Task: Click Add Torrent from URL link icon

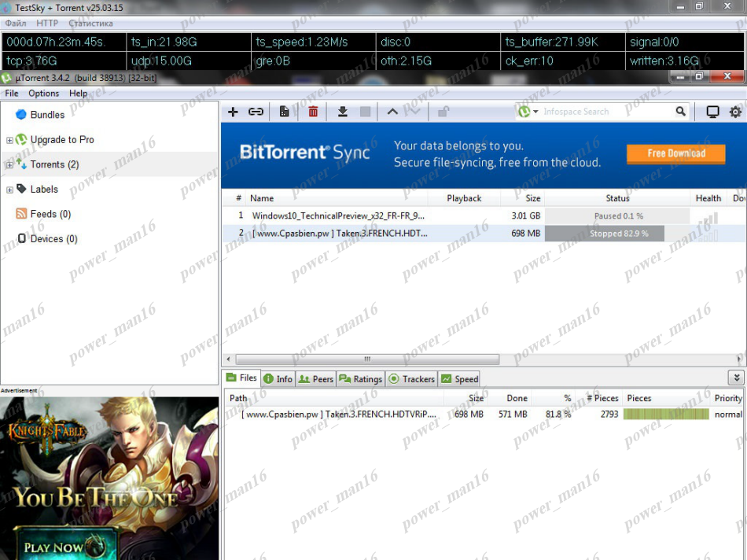Action: [256, 112]
